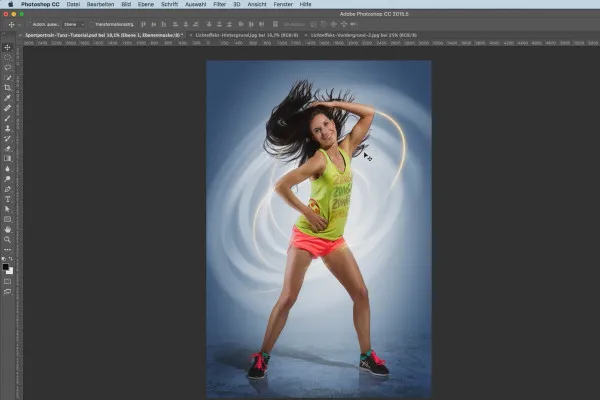Viewport: 600px width, 400px height.
Task: Select the Zoom tool
Action: coord(7,240)
